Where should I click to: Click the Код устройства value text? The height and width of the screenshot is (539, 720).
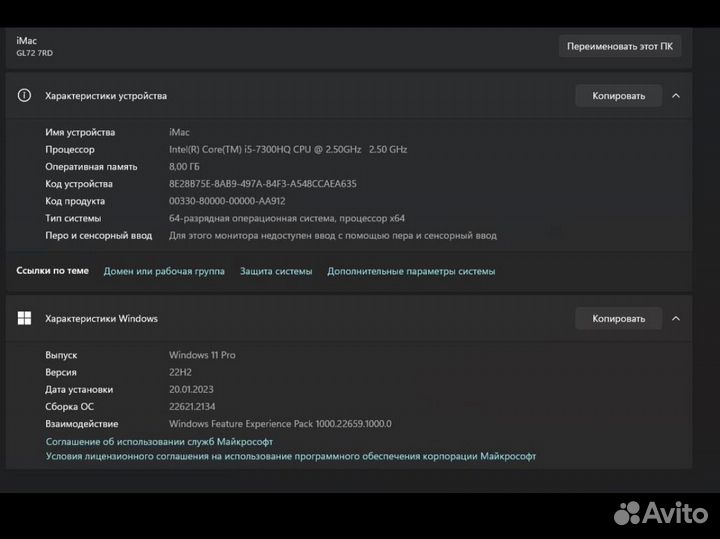pos(263,184)
